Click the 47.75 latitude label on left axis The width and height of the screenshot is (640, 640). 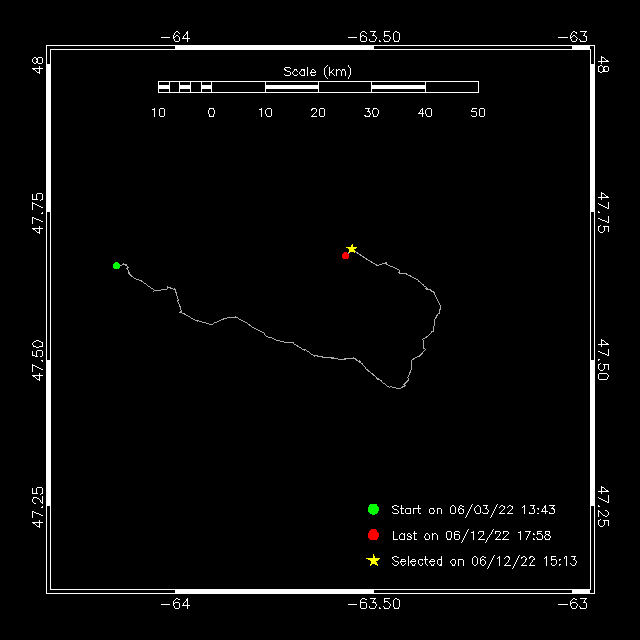(38, 213)
